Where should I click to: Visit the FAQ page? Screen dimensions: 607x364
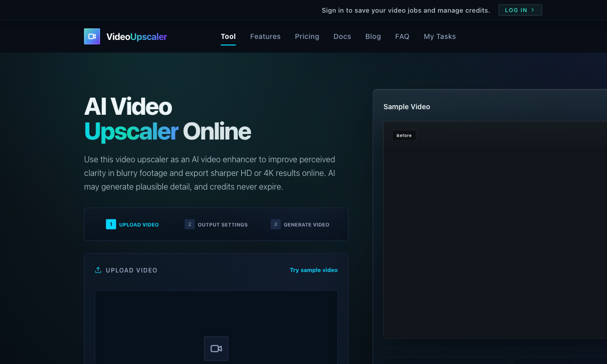pyautogui.click(x=402, y=36)
